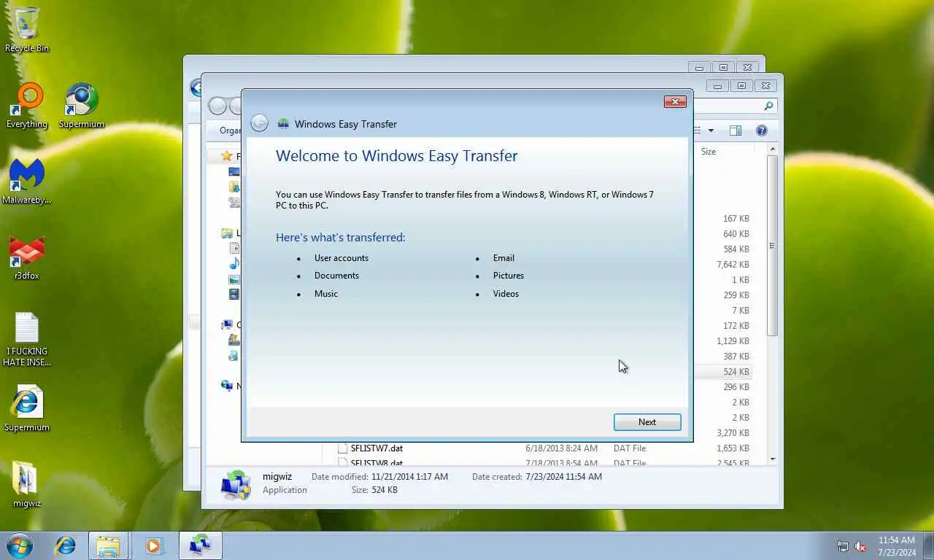Select the SFLISTW7.dat file row

pos(545,448)
